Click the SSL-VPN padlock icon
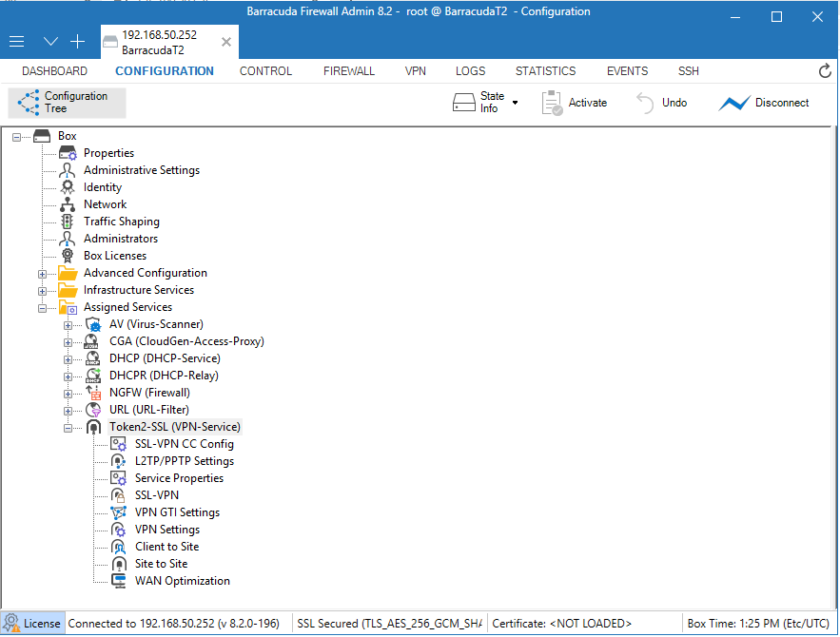 click(x=118, y=495)
